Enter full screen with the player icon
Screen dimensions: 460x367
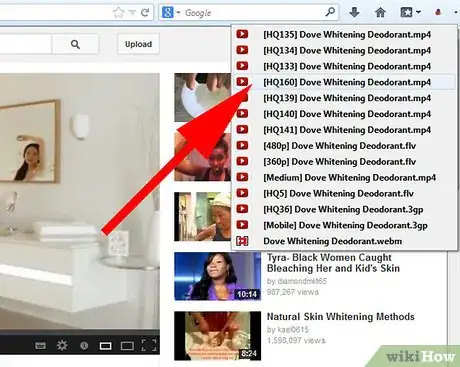click(149, 346)
